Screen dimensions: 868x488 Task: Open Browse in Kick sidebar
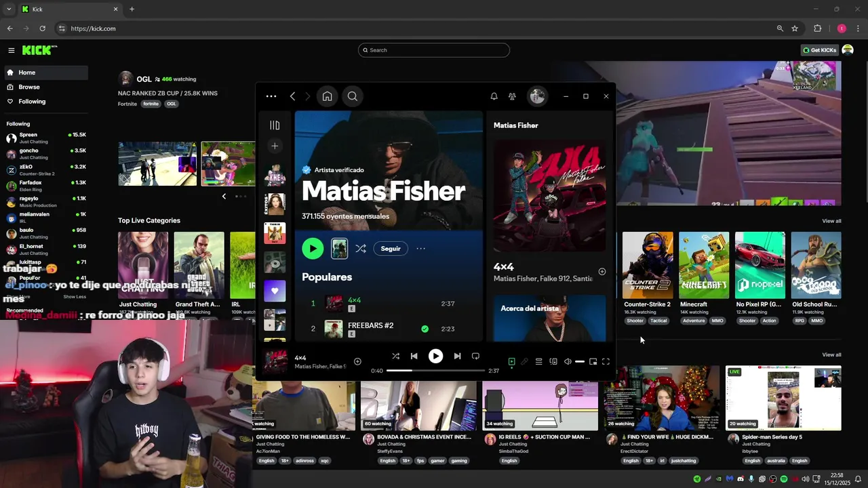45,87
